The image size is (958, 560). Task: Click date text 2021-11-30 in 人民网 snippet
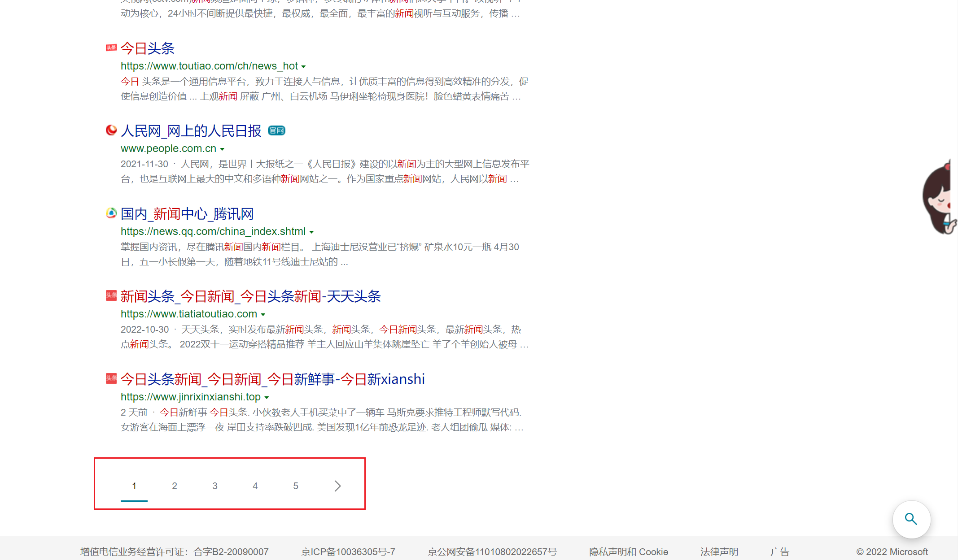[144, 164]
